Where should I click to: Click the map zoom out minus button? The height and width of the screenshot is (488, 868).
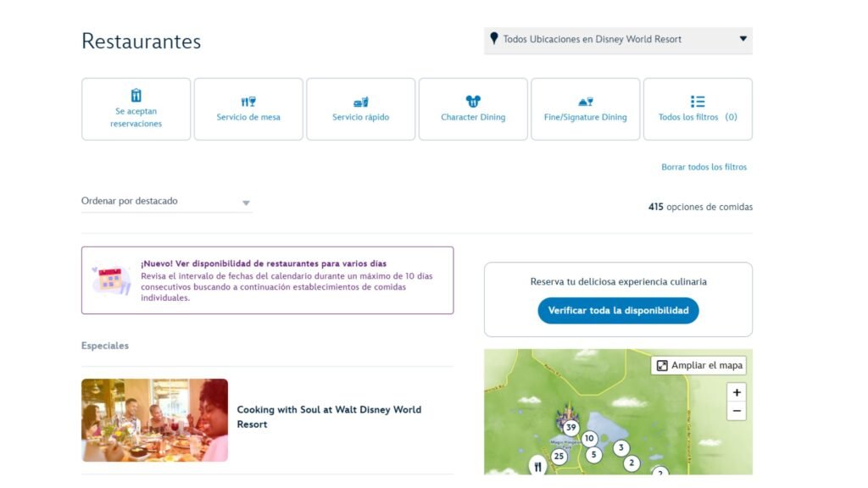(x=737, y=411)
